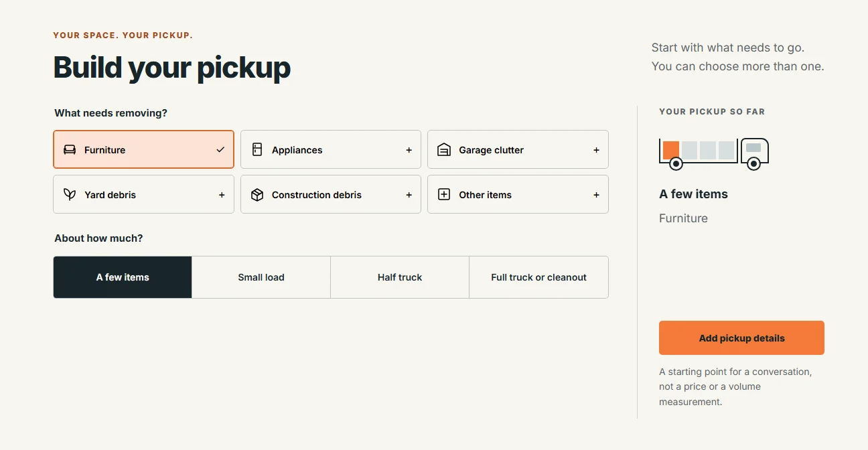Click the plus sign on Appliances
868x450 pixels.
click(x=409, y=150)
